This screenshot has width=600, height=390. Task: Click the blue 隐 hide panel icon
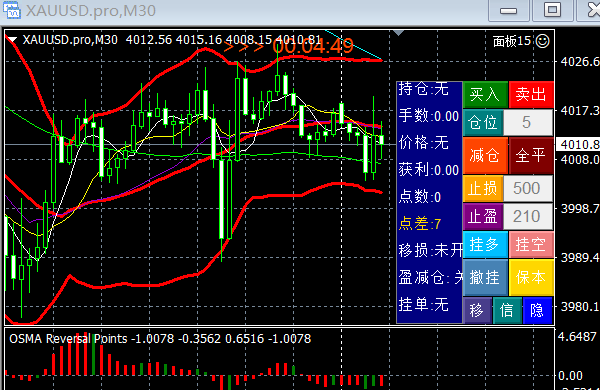(537, 310)
